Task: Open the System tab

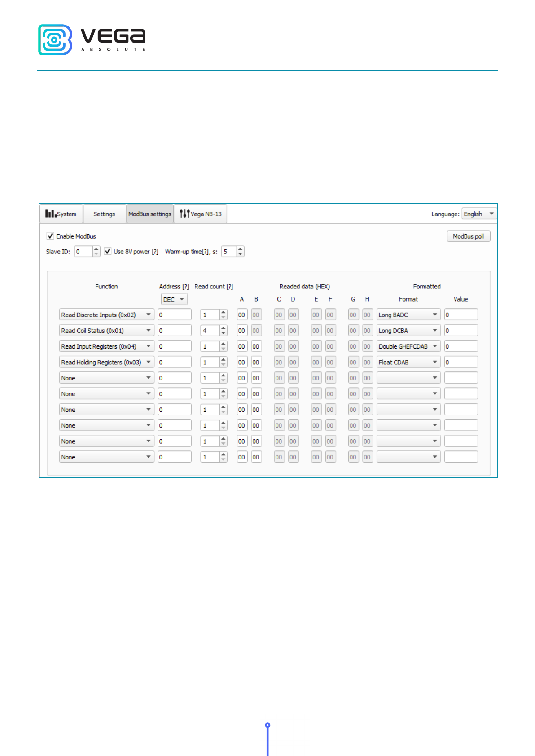Action: point(61,214)
